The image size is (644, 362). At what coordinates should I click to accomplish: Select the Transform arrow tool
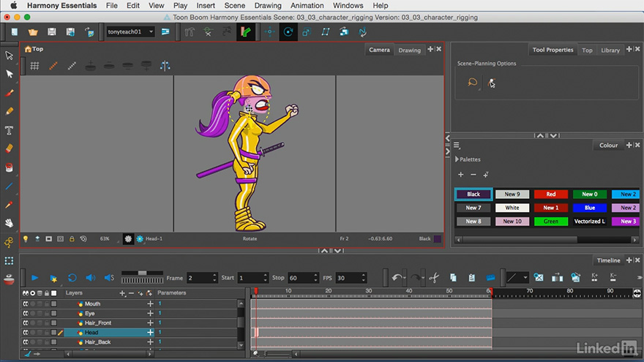tap(9, 56)
